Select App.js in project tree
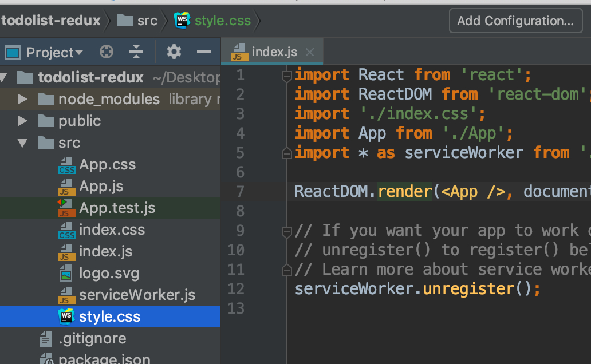This screenshot has height=364, width=591. tap(101, 187)
